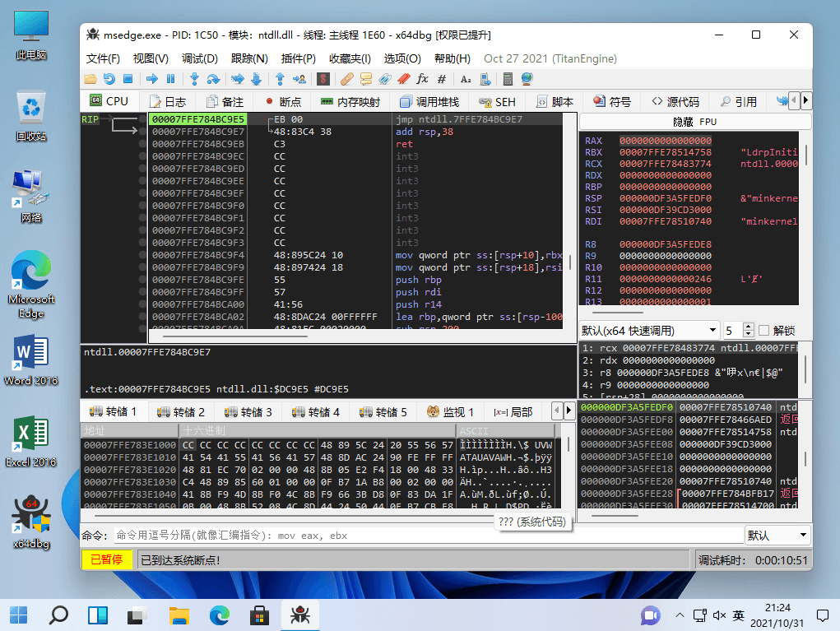This screenshot has height=631, width=840.
Task: Click the globe icon in toolbar
Action: pos(527,79)
